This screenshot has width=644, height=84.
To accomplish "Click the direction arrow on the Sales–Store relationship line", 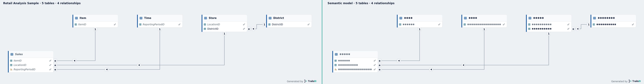I will [139, 65].
